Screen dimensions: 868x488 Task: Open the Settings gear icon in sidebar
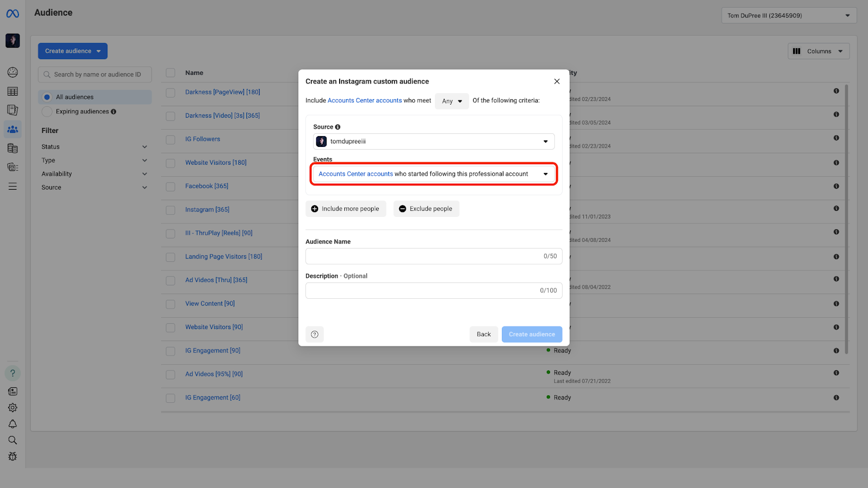click(12, 407)
